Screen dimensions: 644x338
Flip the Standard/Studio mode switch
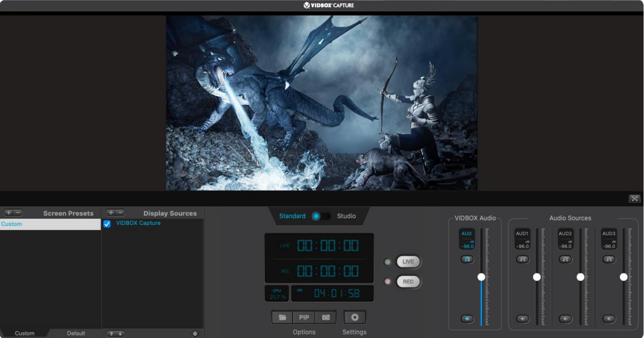point(321,216)
